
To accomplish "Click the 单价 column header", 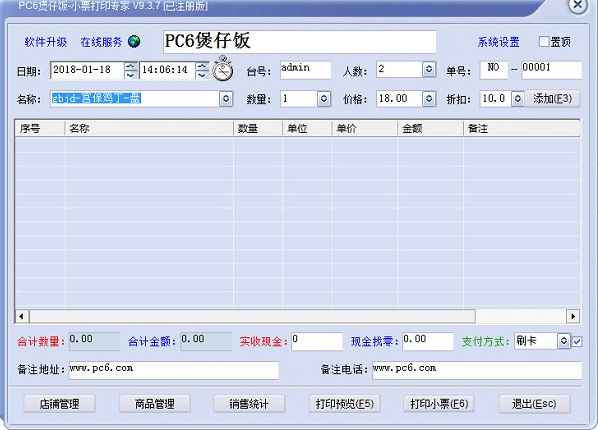I will (x=365, y=129).
